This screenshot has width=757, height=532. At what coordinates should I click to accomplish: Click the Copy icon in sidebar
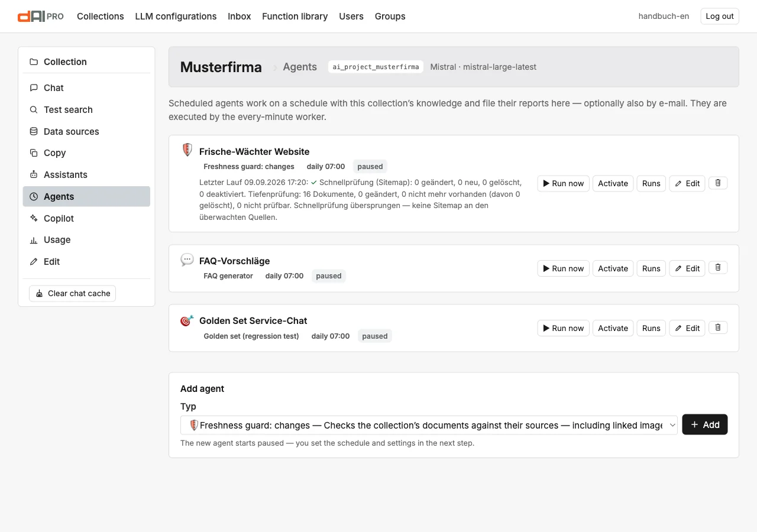pyautogui.click(x=34, y=153)
